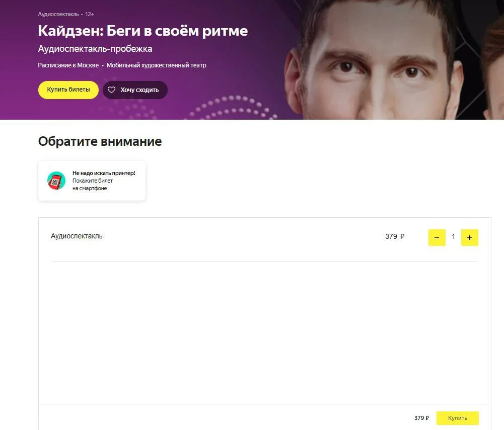Click the Аудиоспектакль-пробежка subtitle
This screenshot has height=430, width=504.
click(95, 49)
